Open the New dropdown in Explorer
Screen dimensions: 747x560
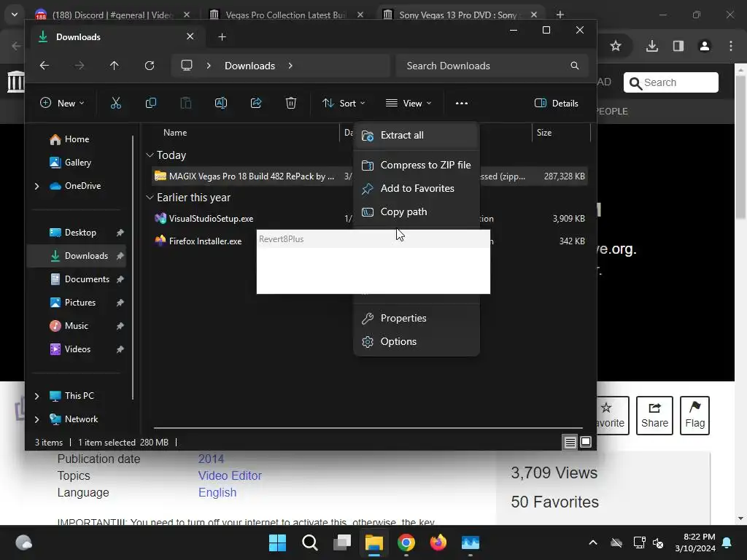point(62,103)
